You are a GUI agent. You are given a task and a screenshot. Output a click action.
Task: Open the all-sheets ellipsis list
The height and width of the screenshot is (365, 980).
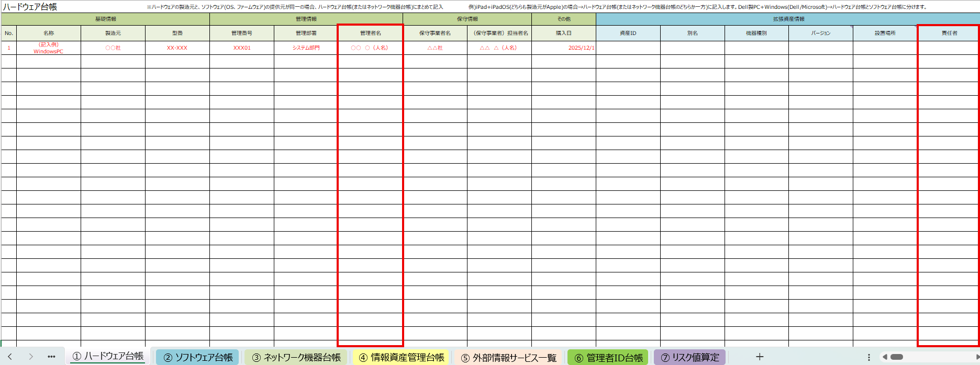click(x=51, y=357)
